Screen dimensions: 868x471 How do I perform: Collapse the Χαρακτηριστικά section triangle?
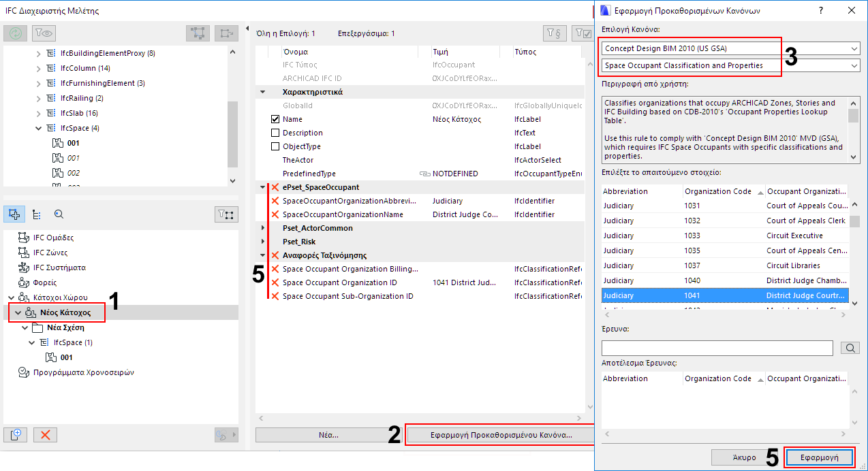pos(263,92)
